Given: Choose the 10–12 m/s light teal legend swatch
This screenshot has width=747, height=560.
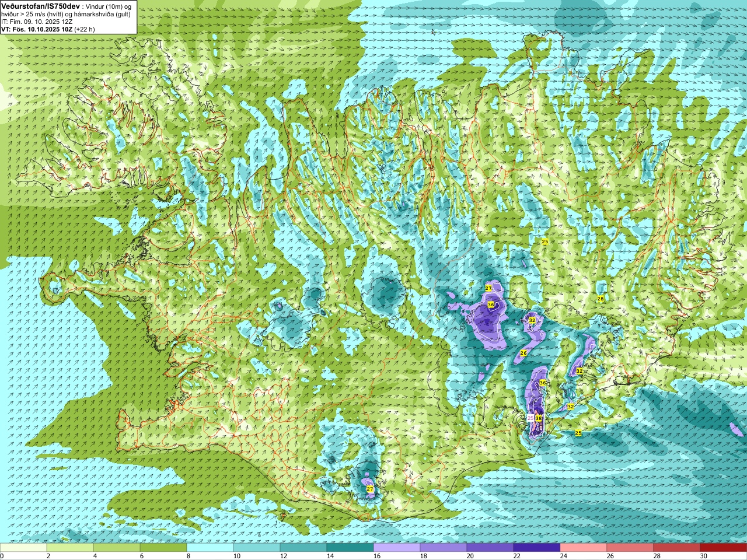Looking at the screenshot, I should coord(257,548).
